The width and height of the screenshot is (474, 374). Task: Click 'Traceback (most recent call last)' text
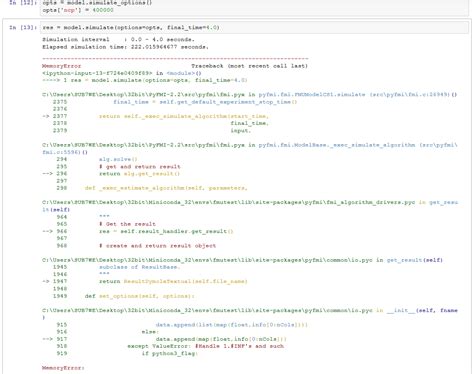coord(249,66)
